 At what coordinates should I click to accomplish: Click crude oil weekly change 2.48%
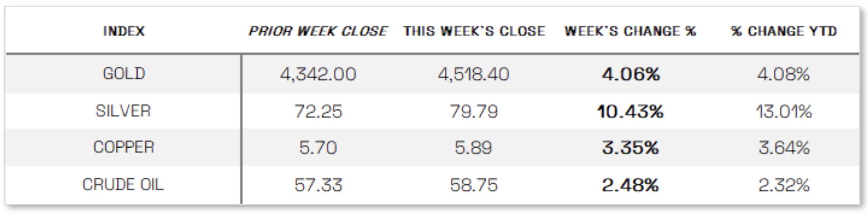click(630, 185)
